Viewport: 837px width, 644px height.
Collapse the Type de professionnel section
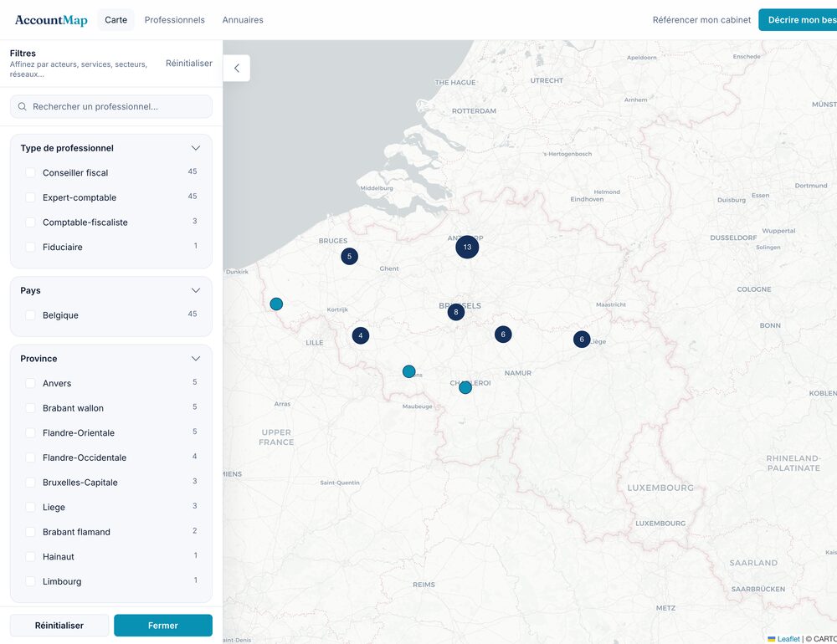[195, 148]
